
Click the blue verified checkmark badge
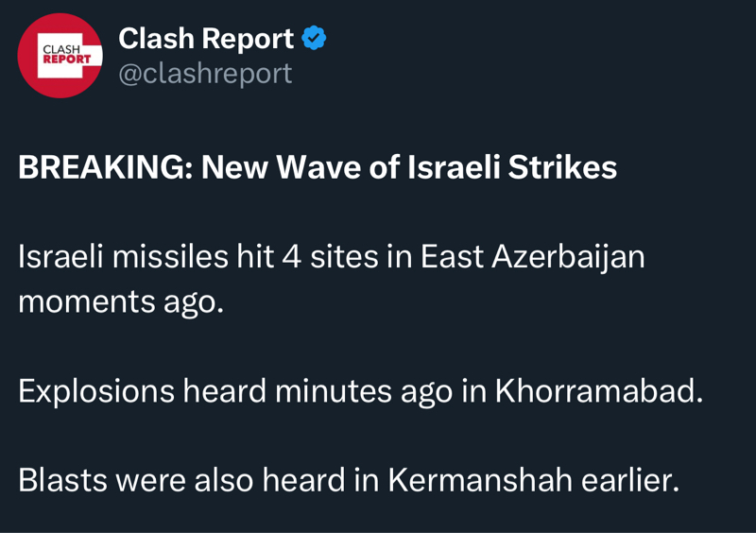(314, 39)
